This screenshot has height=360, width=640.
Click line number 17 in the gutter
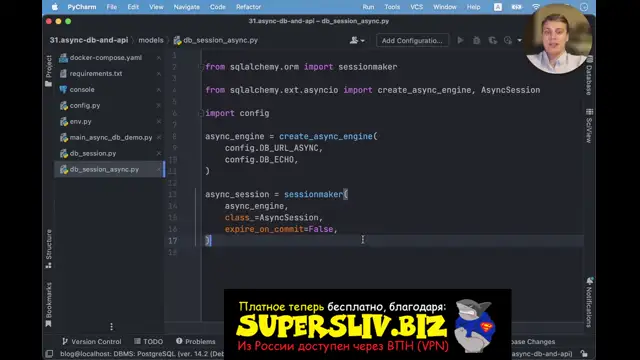[x=173, y=241]
